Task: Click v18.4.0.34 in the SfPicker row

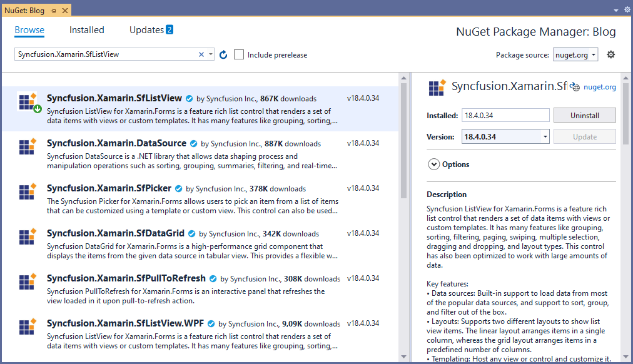Action: coord(363,188)
